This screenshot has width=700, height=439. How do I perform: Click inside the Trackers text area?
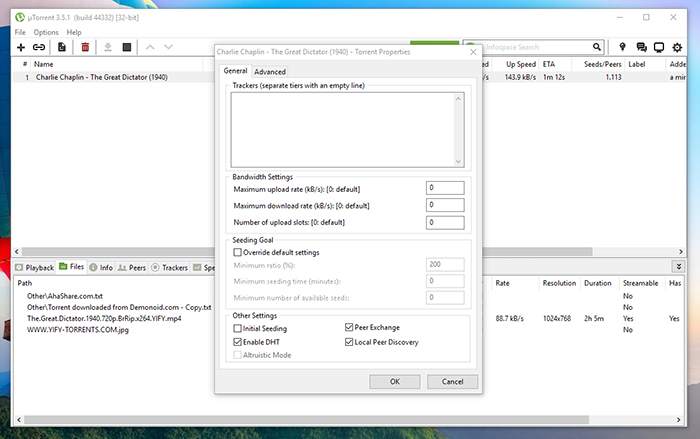(342, 130)
